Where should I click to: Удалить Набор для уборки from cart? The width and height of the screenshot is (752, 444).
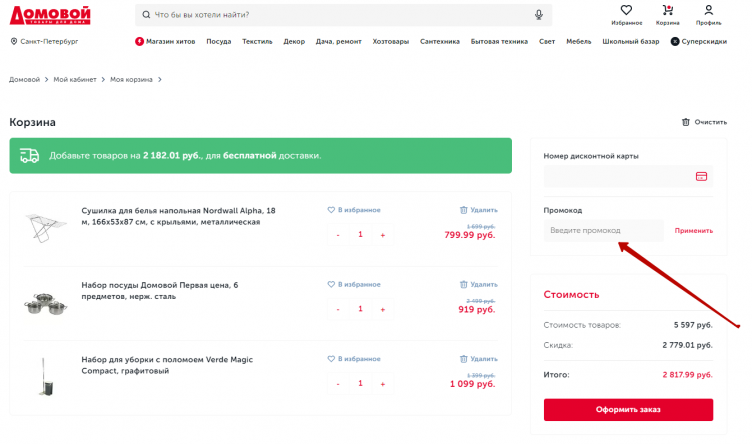pos(479,359)
